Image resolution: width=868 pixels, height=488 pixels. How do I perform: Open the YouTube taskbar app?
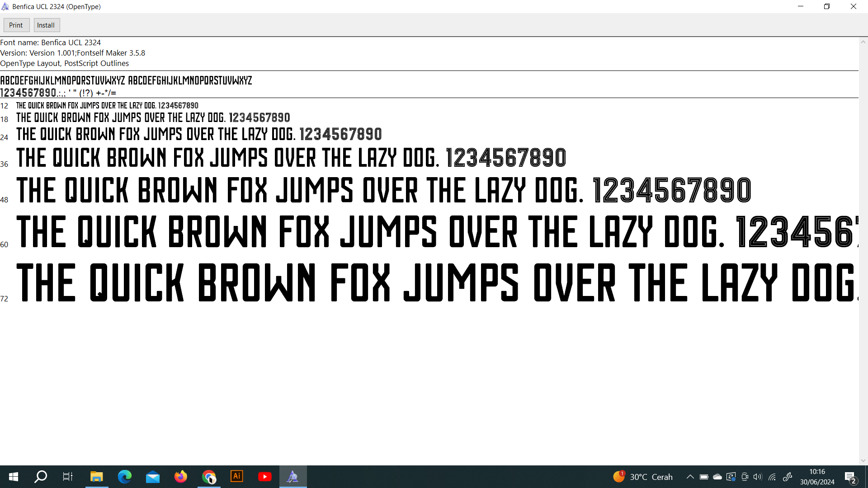[x=264, y=477]
